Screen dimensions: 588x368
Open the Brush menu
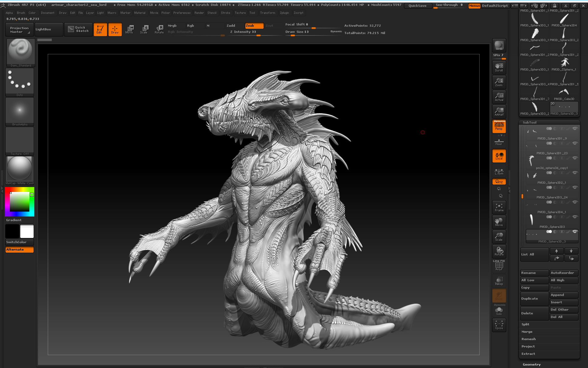(x=21, y=13)
